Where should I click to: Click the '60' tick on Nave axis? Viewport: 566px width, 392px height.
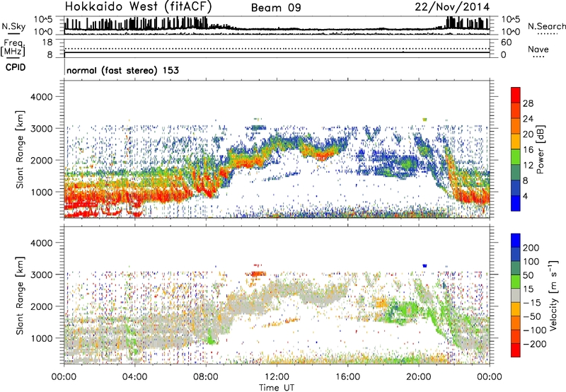click(506, 42)
